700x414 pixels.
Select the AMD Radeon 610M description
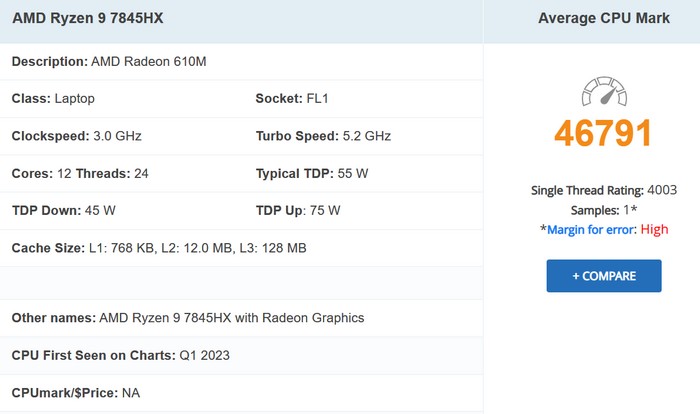point(149,62)
